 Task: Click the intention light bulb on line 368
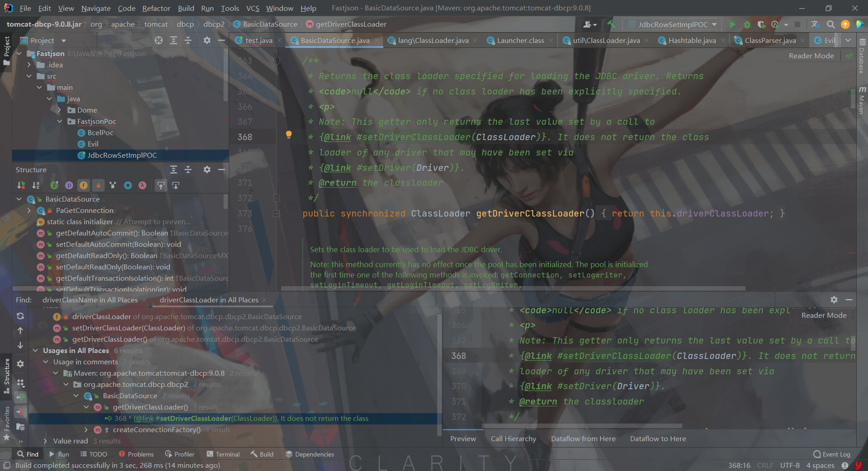click(289, 134)
